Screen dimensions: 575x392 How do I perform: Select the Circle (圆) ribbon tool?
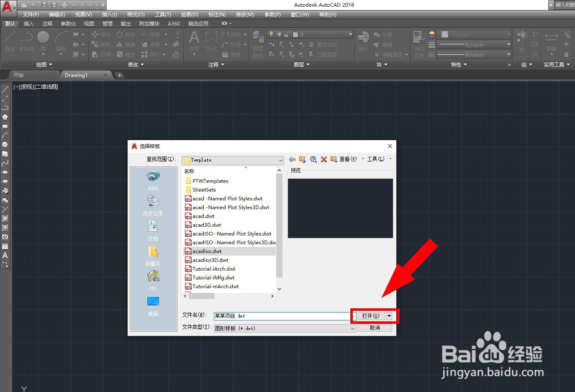click(43, 41)
